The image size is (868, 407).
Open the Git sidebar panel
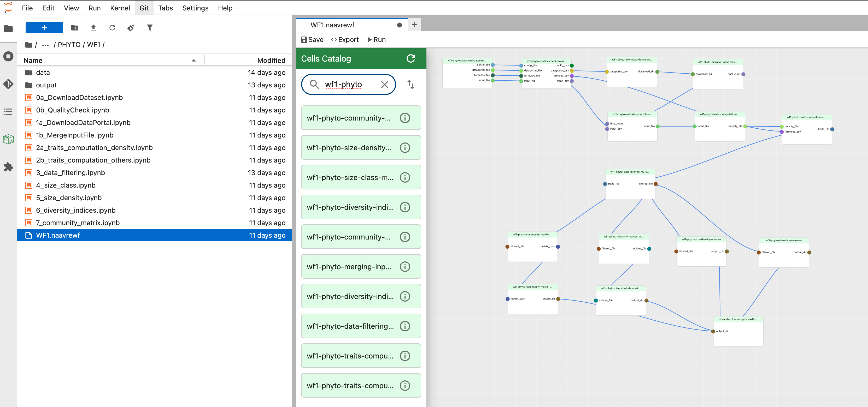[8, 84]
